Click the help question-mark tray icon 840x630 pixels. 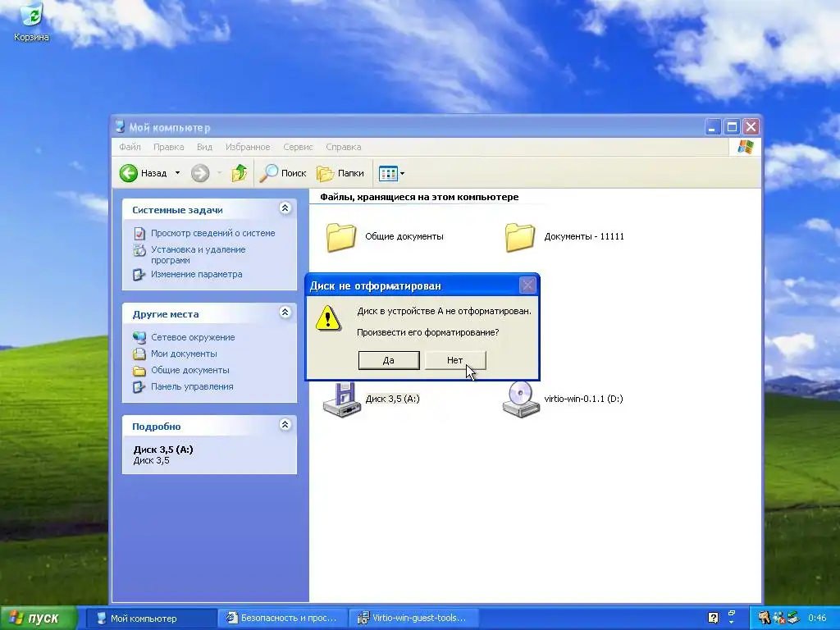(713, 619)
